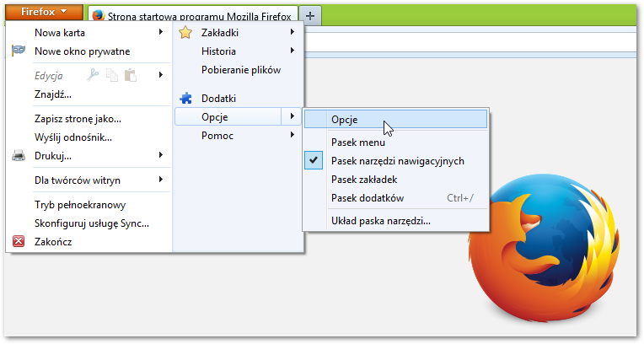644x344 pixels.
Task: Choose Znajdź... from the menu
Action: [x=53, y=94]
